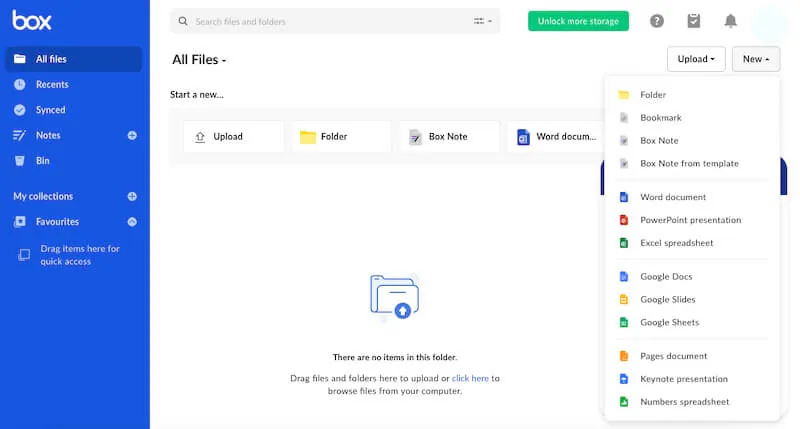Open the help question mark icon
The width and height of the screenshot is (800, 429).
[657, 21]
